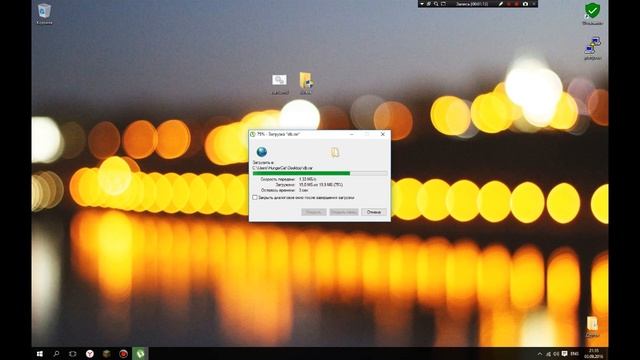Click the blue globe icon in download dialog
The width and height of the screenshot is (640, 360).
(262, 152)
